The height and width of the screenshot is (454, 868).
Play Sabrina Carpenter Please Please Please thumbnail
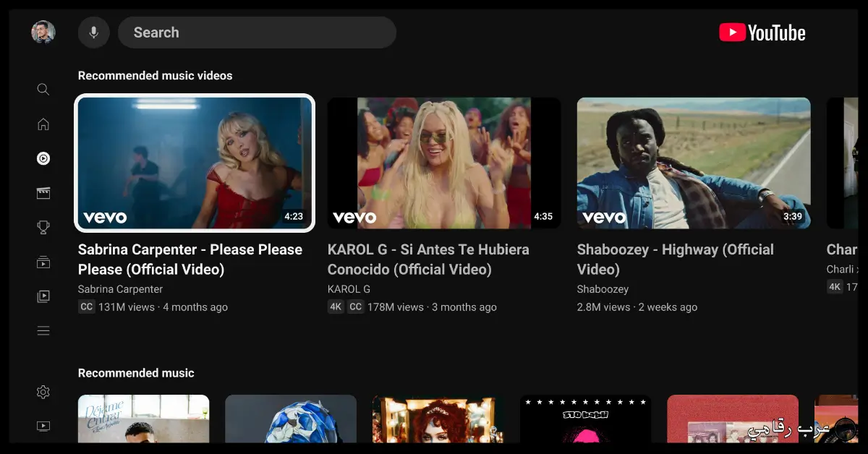(195, 163)
